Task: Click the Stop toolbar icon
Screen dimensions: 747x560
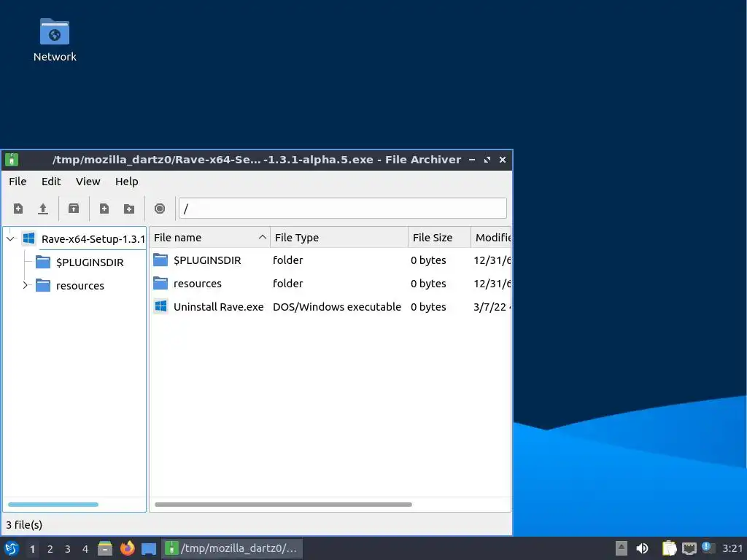Action: (160, 209)
